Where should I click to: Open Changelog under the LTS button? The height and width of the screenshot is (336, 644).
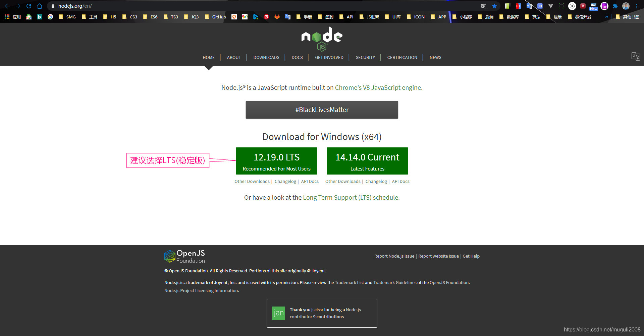point(285,182)
